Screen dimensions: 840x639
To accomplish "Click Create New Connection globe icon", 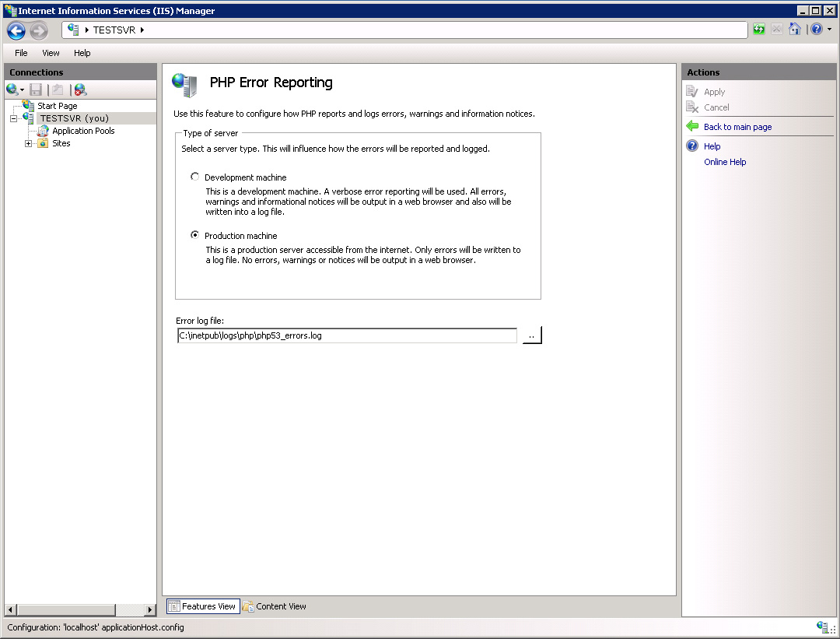I will 12,90.
